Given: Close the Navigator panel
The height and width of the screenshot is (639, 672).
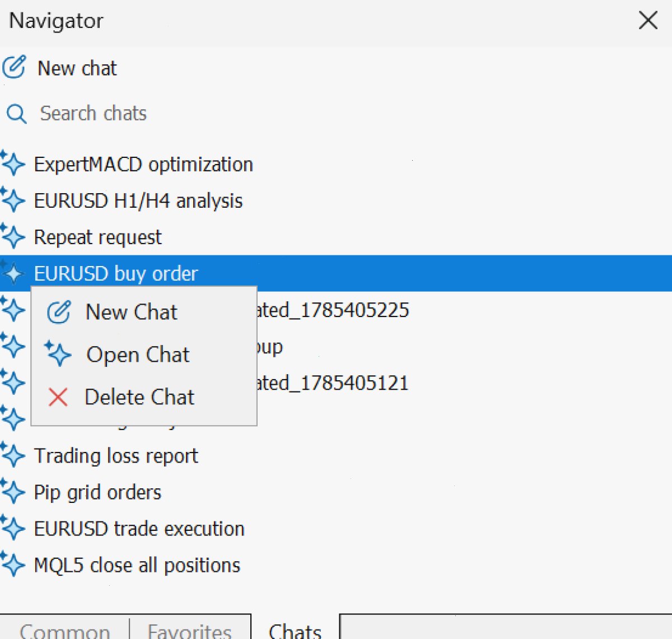Looking at the screenshot, I should point(648,21).
